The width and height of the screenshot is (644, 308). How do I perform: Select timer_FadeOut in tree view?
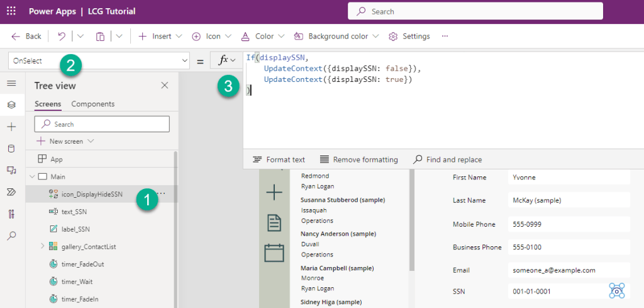point(82,264)
